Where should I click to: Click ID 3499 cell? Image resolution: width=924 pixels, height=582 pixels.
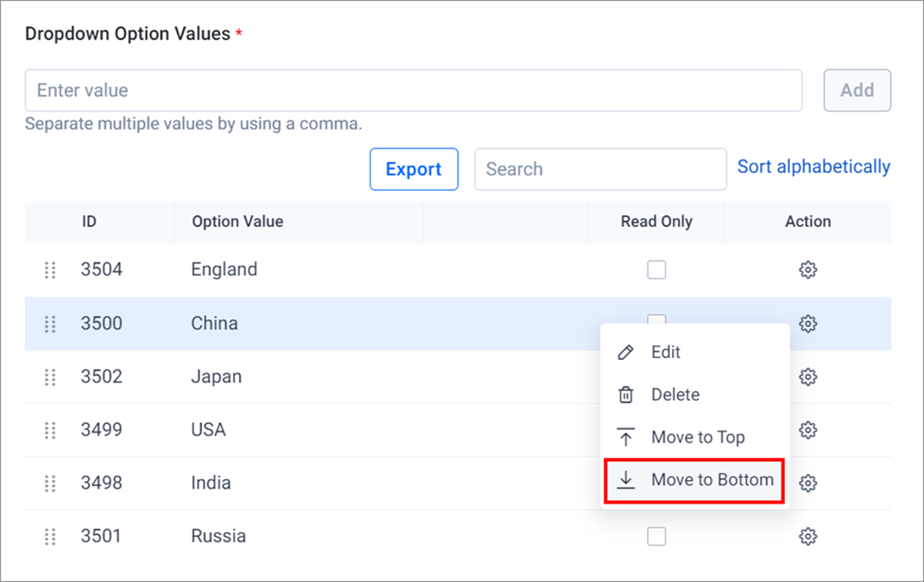click(101, 430)
